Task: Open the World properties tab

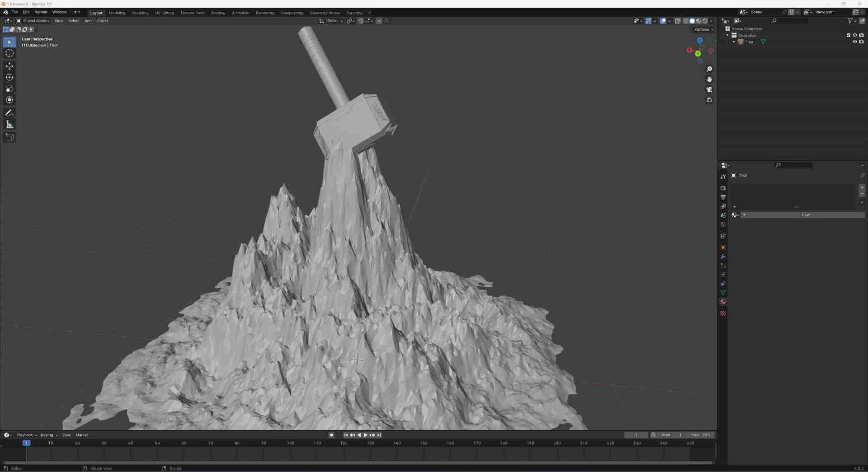Action: (x=723, y=224)
